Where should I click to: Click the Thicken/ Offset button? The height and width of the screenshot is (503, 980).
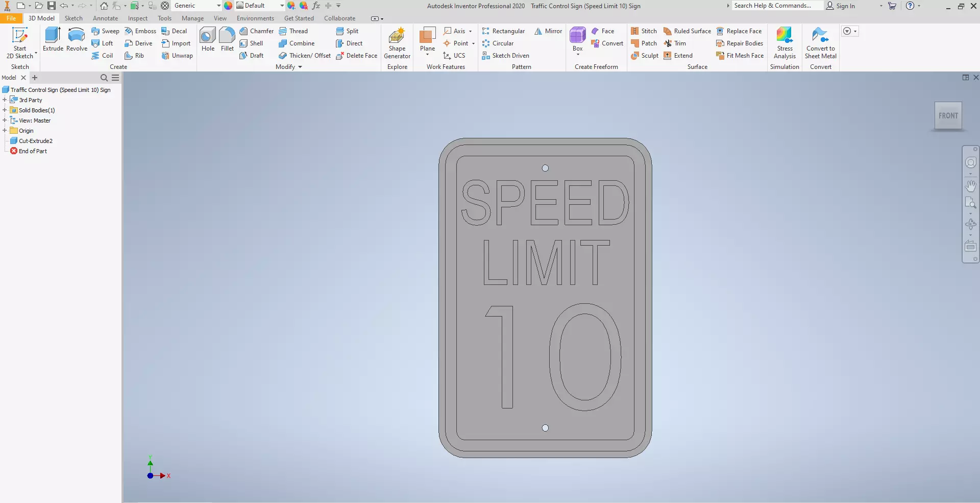coord(305,56)
